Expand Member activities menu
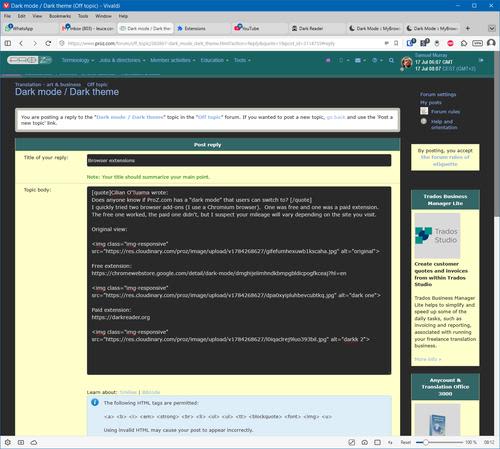This screenshot has height=449, width=500. tap(173, 60)
